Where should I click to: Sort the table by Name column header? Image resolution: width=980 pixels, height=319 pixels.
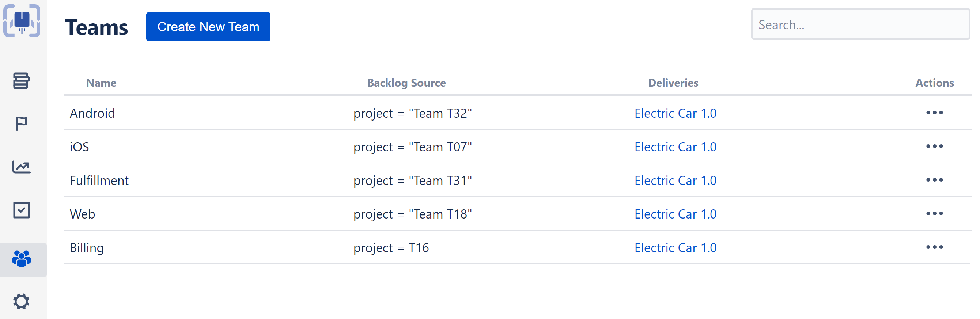pyautogui.click(x=101, y=83)
